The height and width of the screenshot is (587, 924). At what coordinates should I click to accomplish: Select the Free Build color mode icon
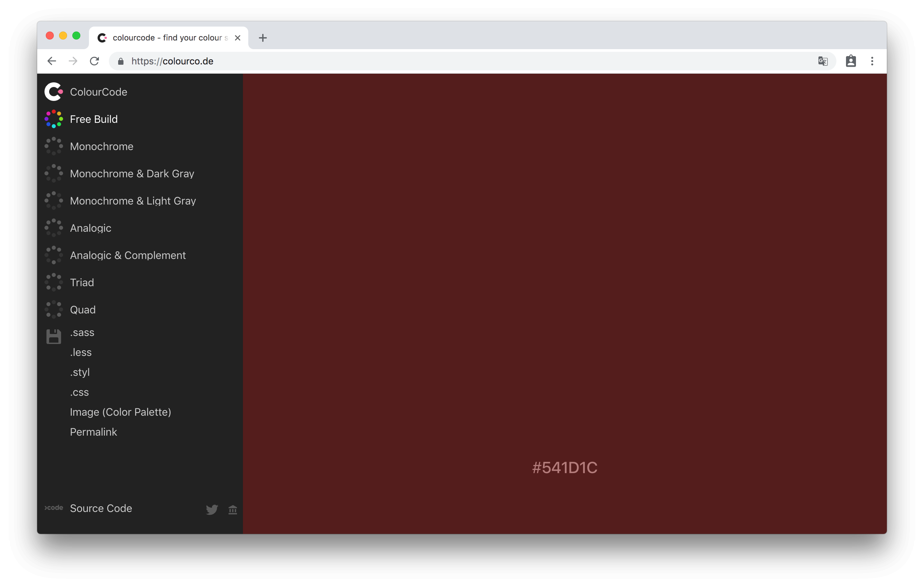pyautogui.click(x=54, y=119)
